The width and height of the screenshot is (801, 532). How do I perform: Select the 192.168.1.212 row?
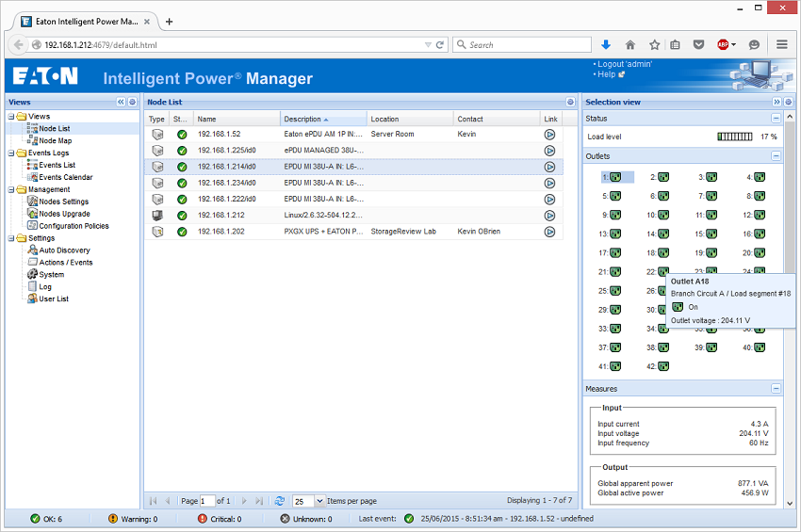pyautogui.click(x=353, y=216)
